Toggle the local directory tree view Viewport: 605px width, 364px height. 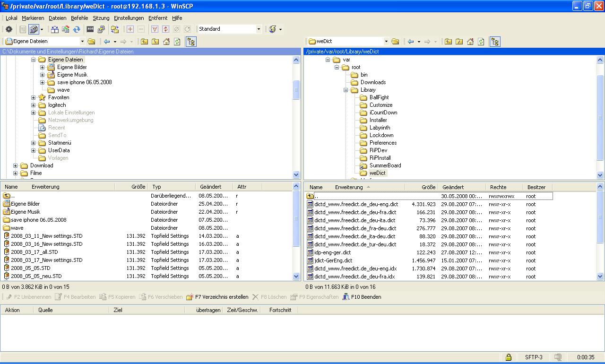click(x=191, y=42)
